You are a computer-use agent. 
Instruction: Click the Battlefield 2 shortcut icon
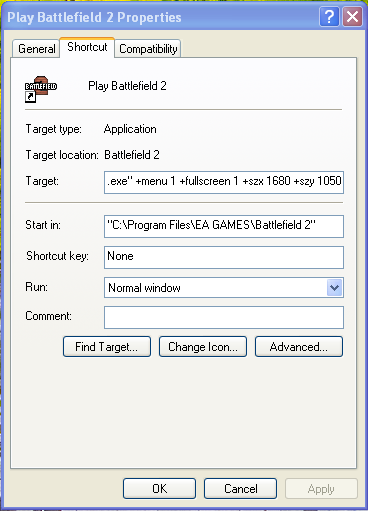[41, 89]
